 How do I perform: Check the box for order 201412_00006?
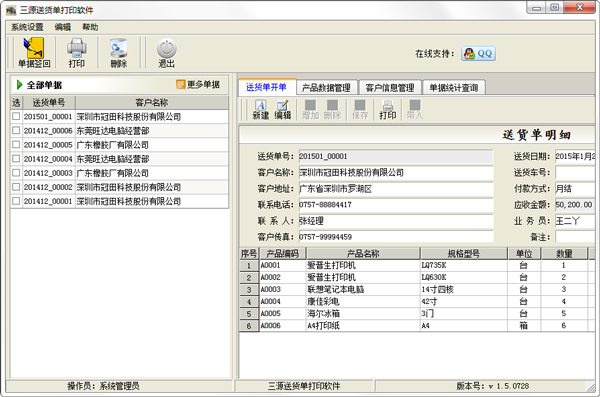click(16, 131)
